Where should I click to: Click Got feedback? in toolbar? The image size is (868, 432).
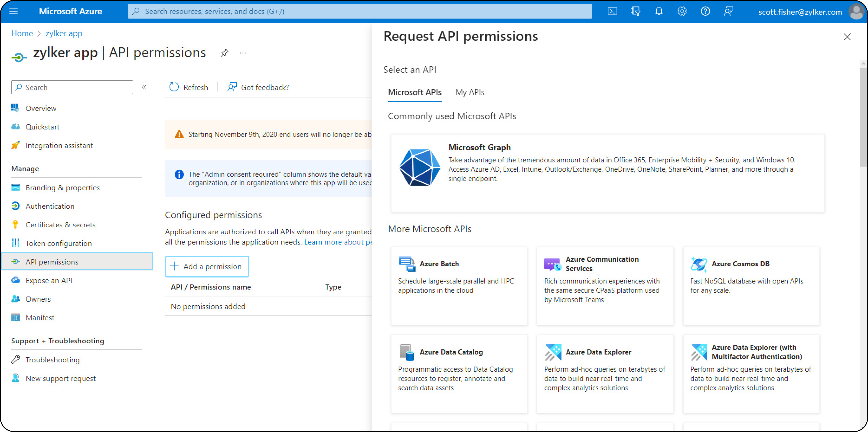(258, 87)
